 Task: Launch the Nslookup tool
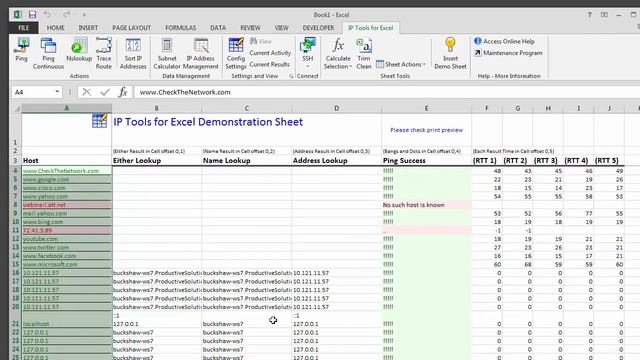point(79,50)
